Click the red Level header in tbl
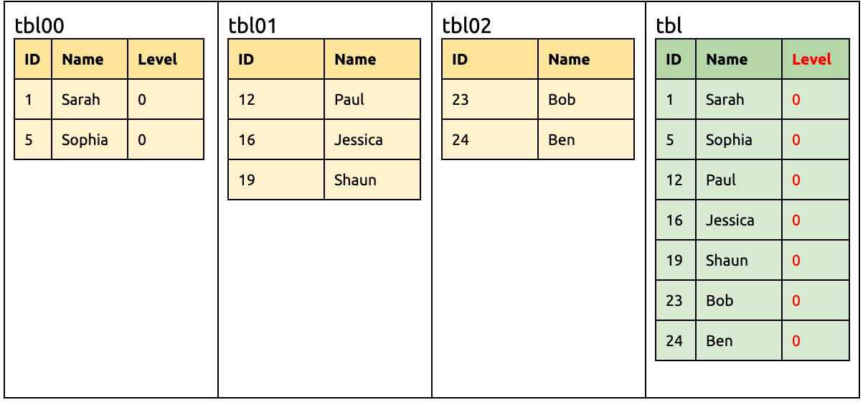Screen dimensions: 868x405 [x=811, y=60]
